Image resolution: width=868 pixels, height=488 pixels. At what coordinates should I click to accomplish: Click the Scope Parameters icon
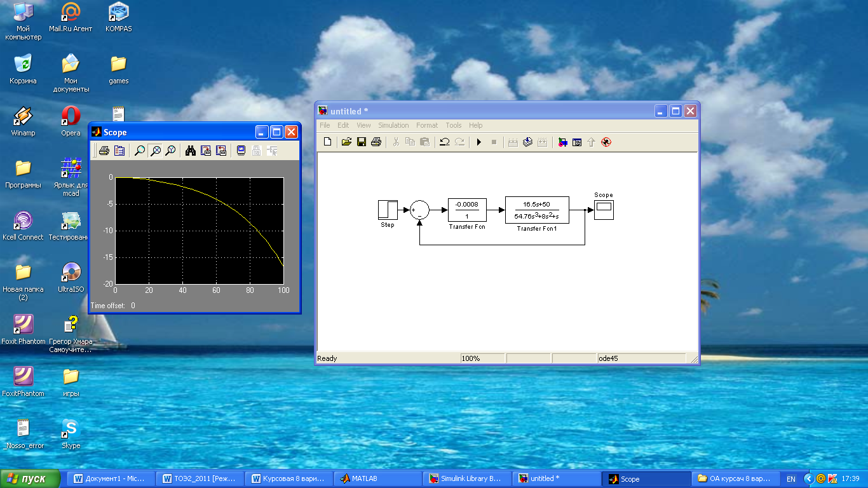[x=119, y=151]
